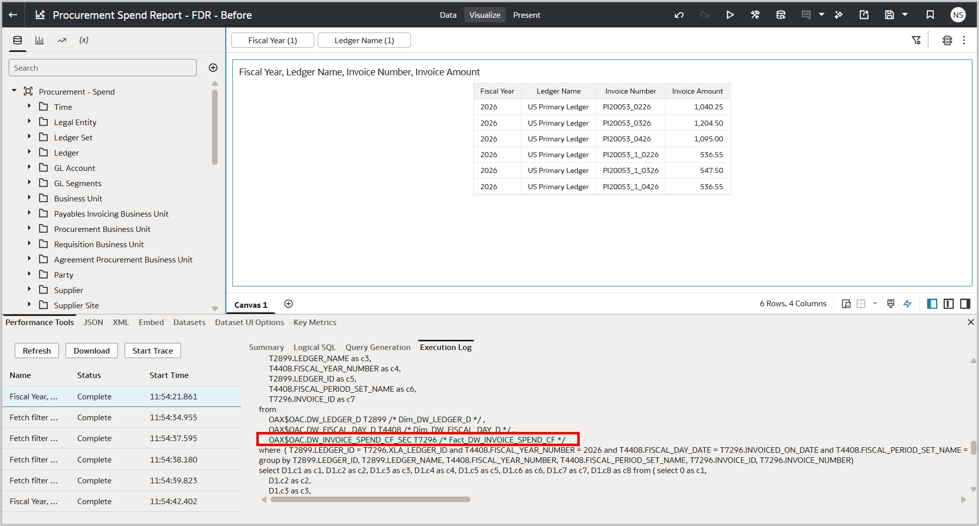Expand the Legal Entity folder
The image size is (979, 526).
(29, 122)
